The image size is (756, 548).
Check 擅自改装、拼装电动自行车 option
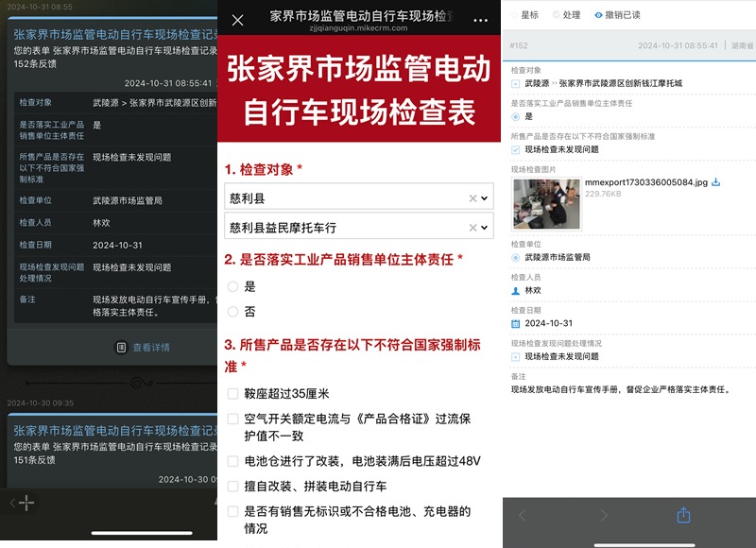click(x=233, y=487)
